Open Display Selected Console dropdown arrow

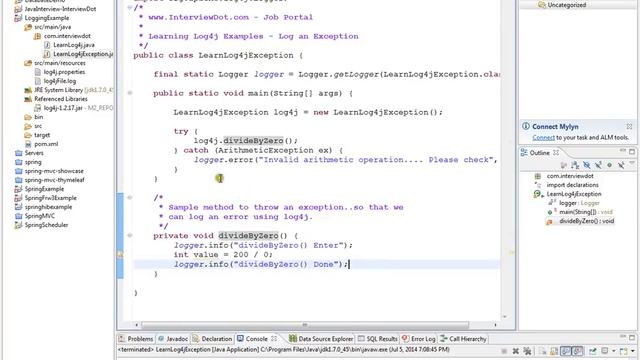click(x=614, y=351)
